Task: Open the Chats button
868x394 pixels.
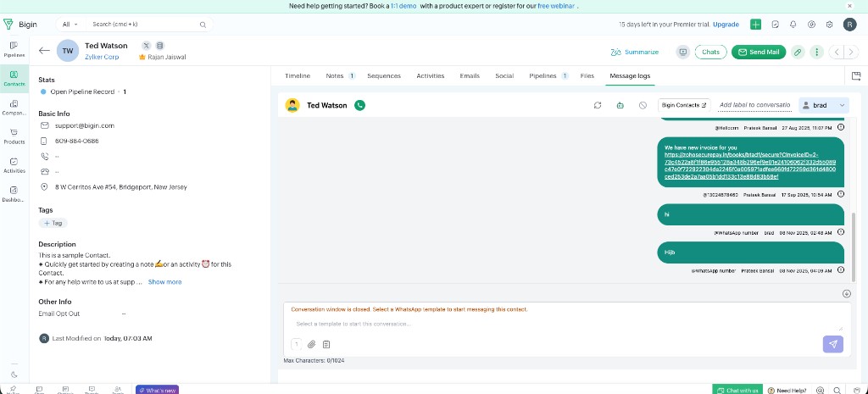Action: tap(711, 52)
